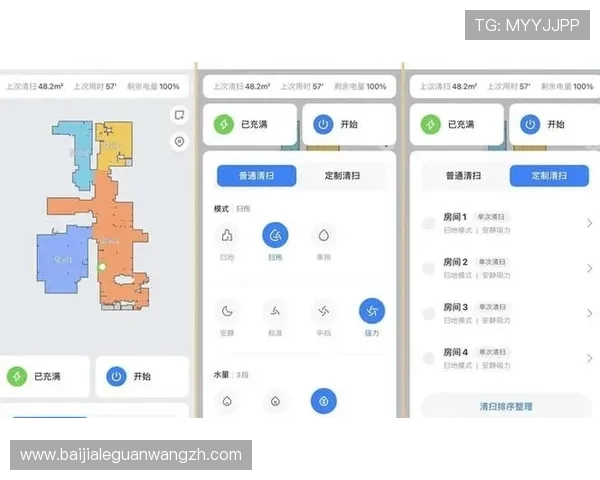The height and width of the screenshot is (480, 600).
Task: Tap the 房间 3 title text
Action: (455, 307)
